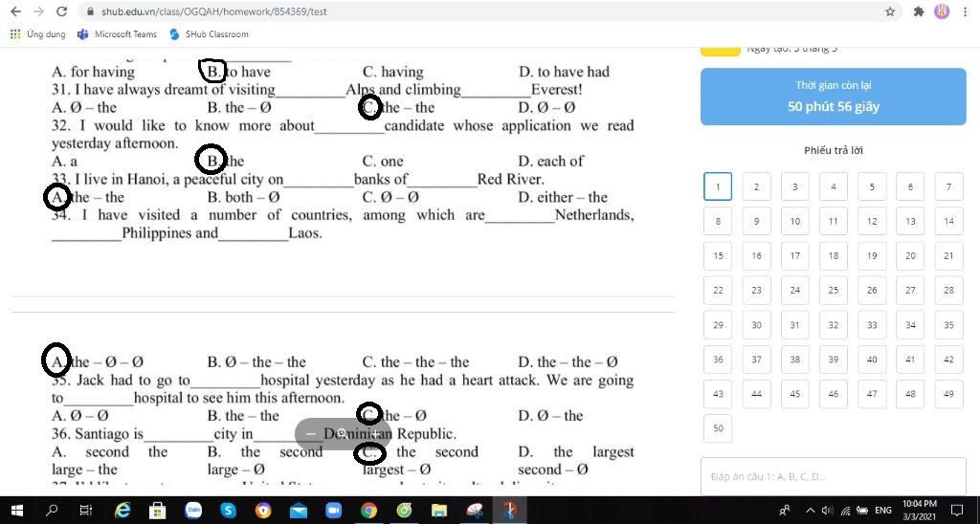Open the Windows Start menu
This screenshot has width=980, height=524.
[x=17, y=511]
